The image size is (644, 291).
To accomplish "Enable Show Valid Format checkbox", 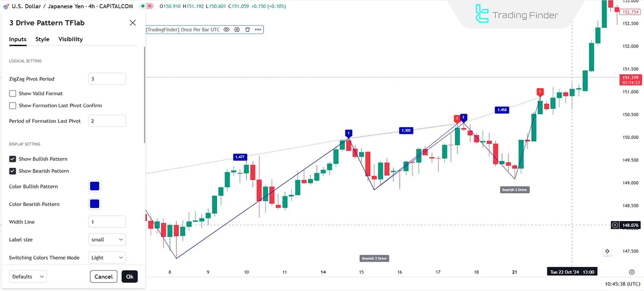I will click(13, 94).
